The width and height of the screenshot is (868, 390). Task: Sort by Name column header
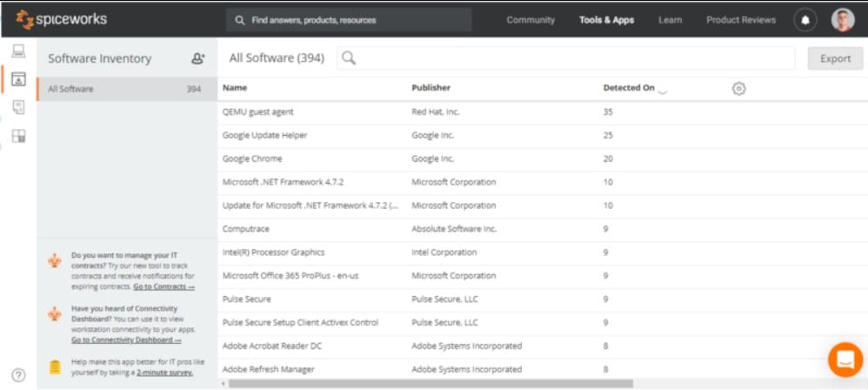click(235, 88)
